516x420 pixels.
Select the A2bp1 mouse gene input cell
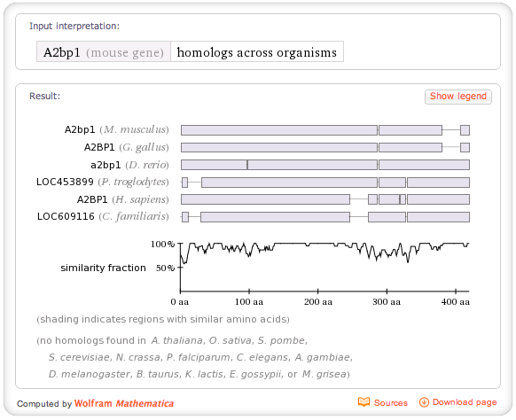(104, 52)
